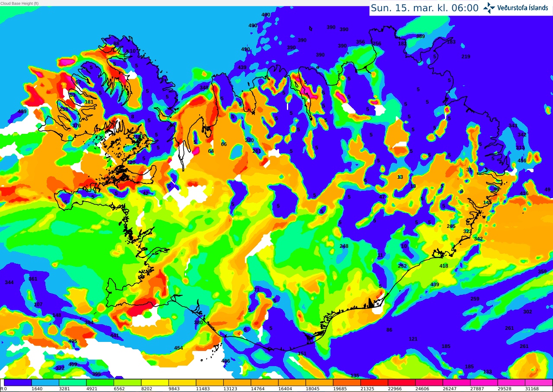The width and height of the screenshot is (553, 392).
Task: Click the 6562 legend label
Action: tap(119, 389)
